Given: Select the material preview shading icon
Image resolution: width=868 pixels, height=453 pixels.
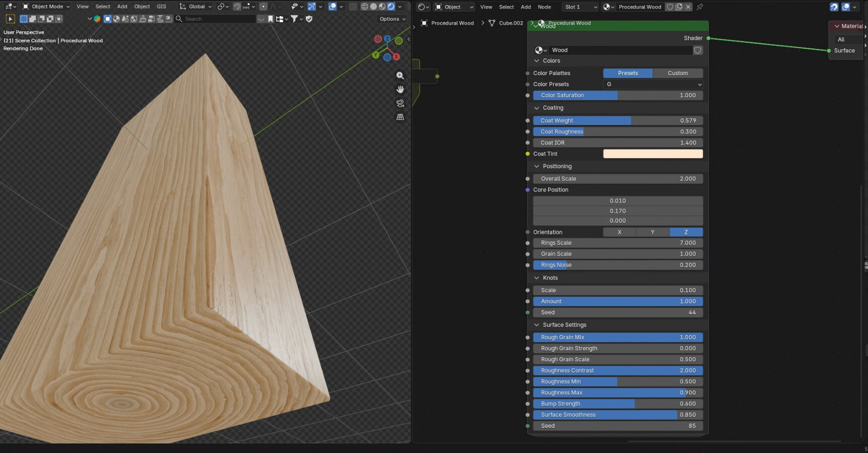Looking at the screenshot, I should (x=382, y=7).
